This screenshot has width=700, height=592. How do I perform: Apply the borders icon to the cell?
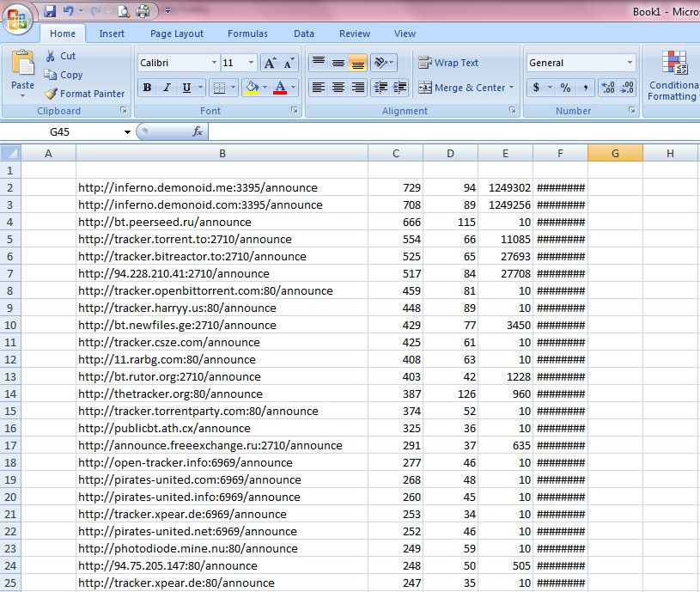pyautogui.click(x=219, y=88)
